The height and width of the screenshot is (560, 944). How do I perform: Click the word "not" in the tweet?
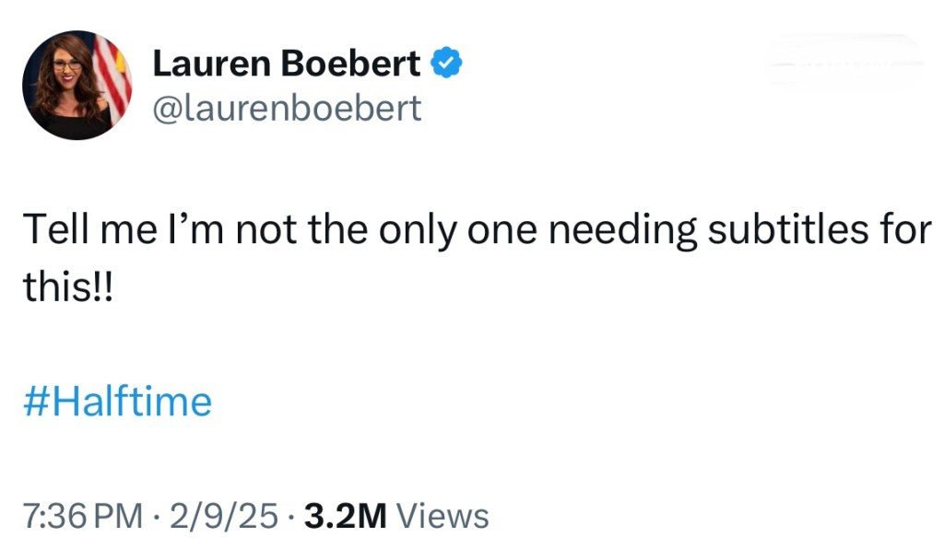(x=266, y=229)
